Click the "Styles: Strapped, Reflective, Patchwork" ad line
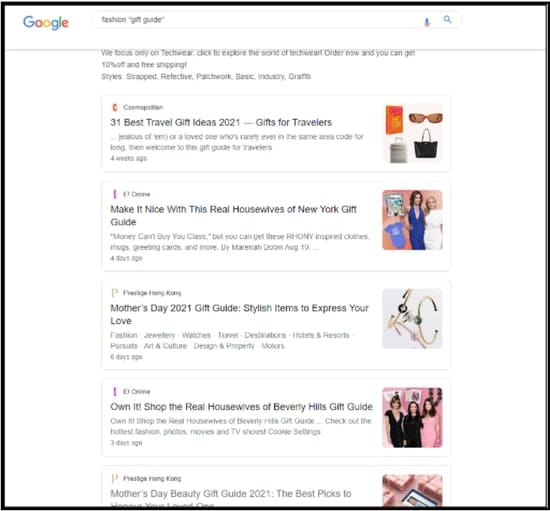 coord(206,76)
